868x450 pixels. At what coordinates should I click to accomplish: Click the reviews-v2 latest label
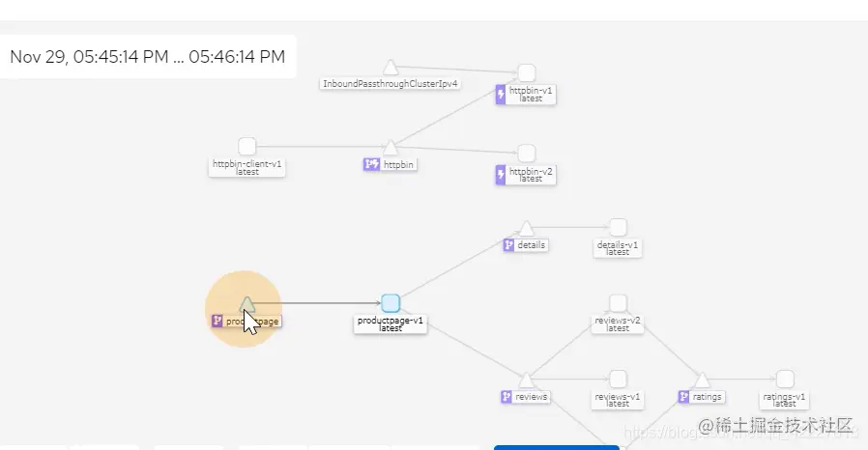[618, 323]
